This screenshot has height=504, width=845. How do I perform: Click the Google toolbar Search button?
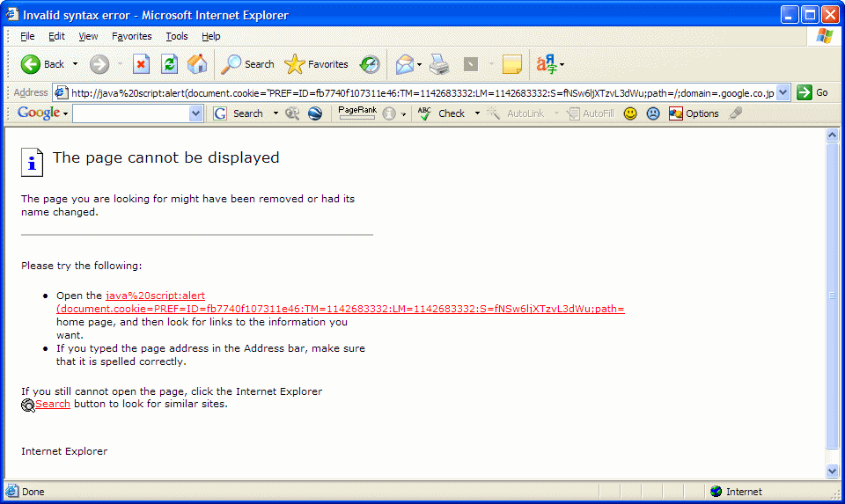click(x=238, y=113)
